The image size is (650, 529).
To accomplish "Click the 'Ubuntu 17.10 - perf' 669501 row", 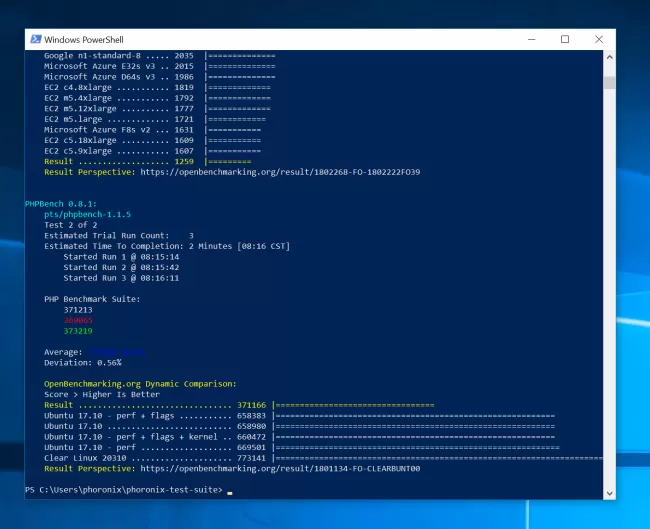I will tap(302, 447).
